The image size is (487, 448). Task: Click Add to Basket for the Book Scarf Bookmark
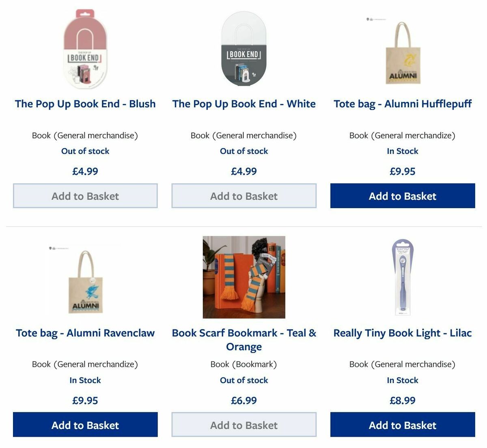(x=243, y=425)
